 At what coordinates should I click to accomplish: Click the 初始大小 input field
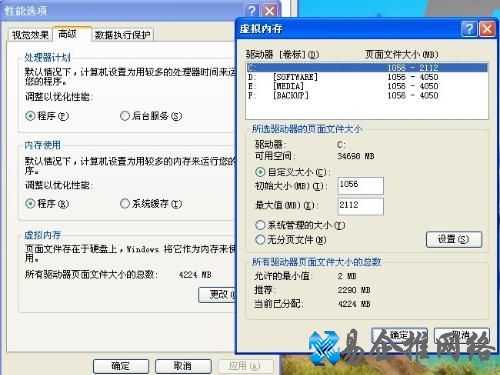[361, 186]
